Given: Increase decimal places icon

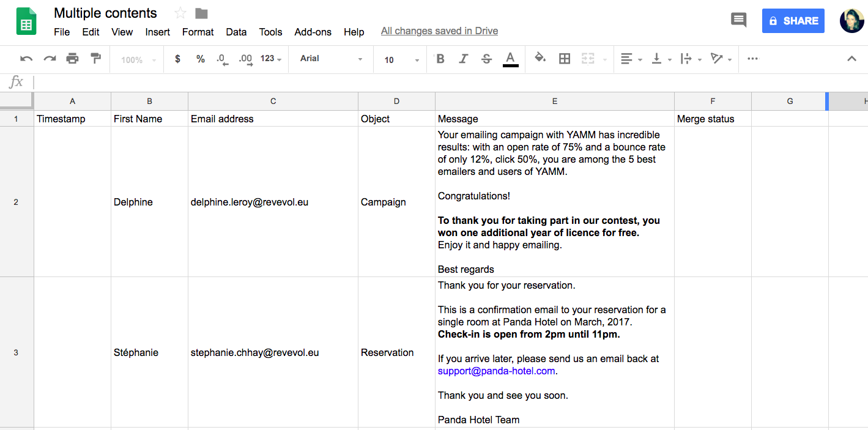Looking at the screenshot, I should point(245,59).
